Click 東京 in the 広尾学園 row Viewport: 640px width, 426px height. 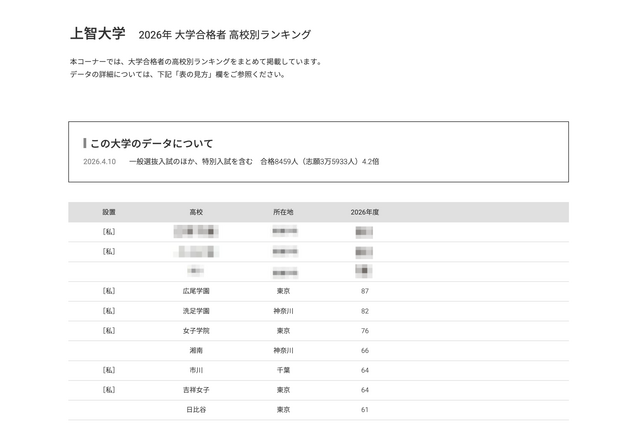point(283,291)
